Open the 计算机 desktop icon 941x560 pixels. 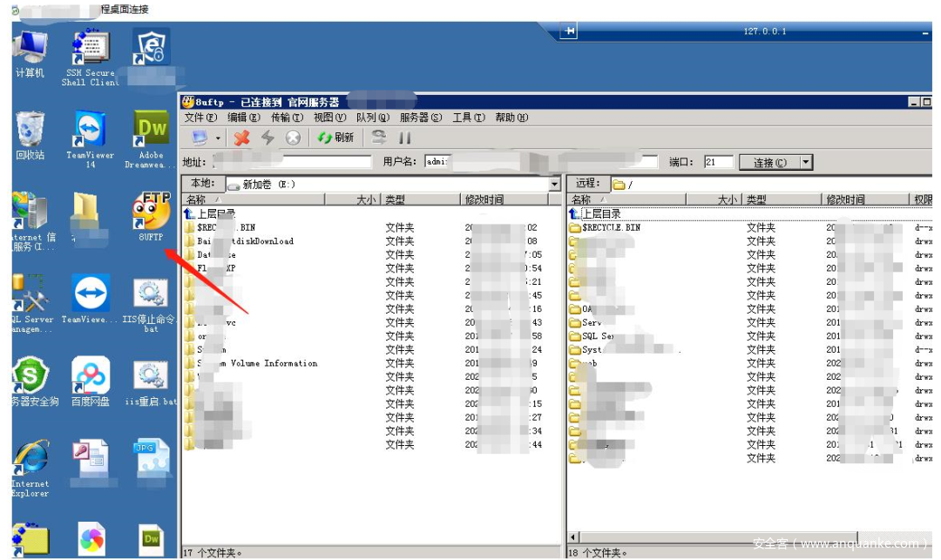30,54
